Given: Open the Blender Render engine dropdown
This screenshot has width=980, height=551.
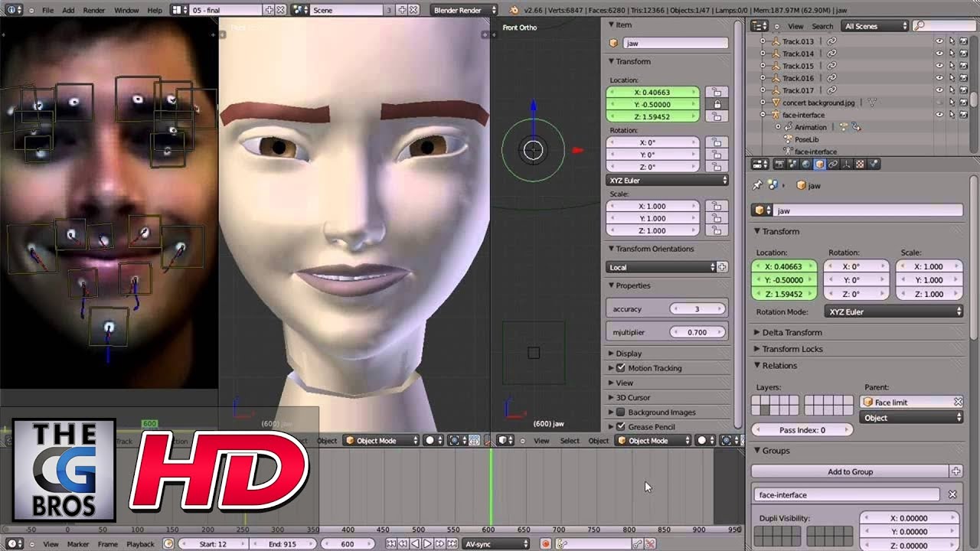Looking at the screenshot, I should pos(464,10).
